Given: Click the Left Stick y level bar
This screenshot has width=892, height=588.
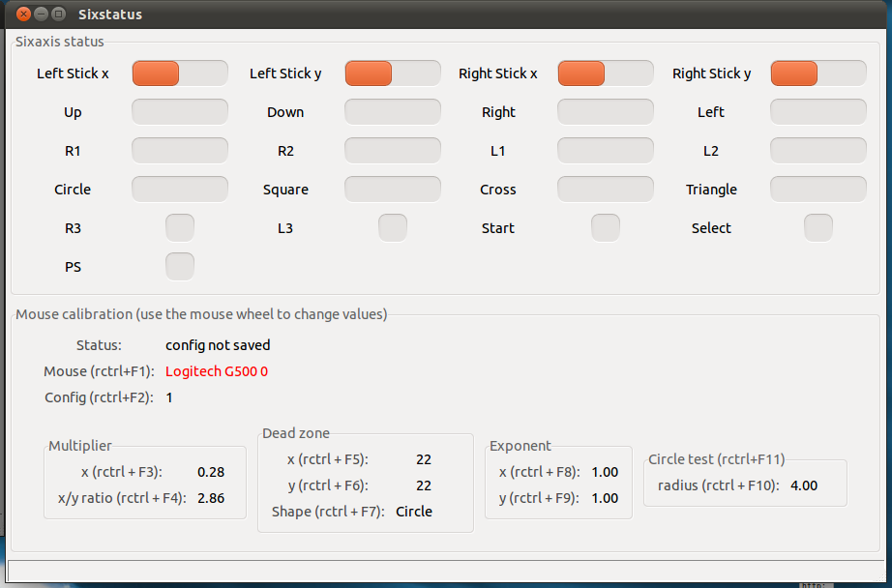Looking at the screenshot, I should pos(393,73).
